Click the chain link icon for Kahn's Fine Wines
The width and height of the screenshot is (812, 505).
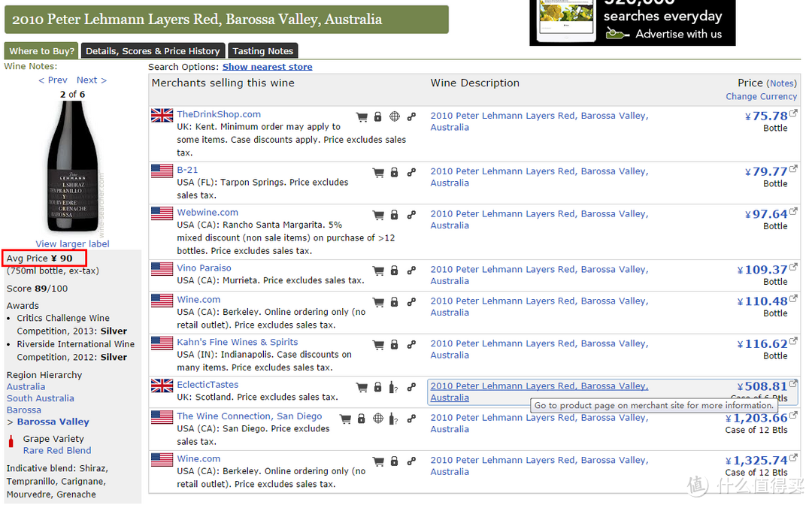[x=412, y=345]
